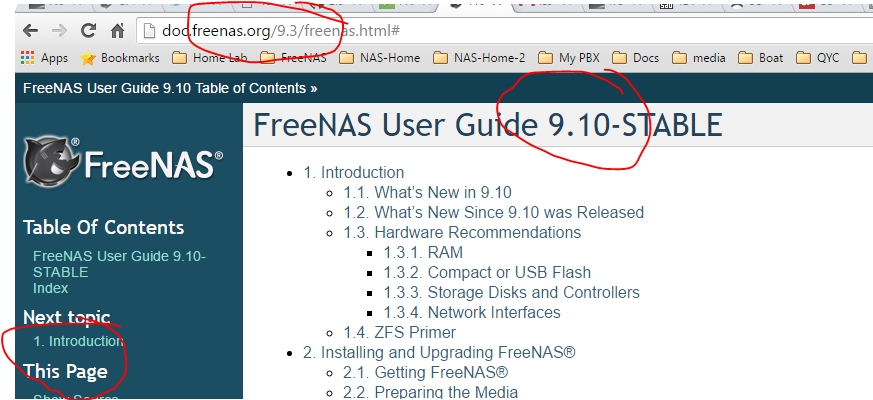Open the Docs bookmark folder
Screen dimensions: 873x400
coord(635,58)
